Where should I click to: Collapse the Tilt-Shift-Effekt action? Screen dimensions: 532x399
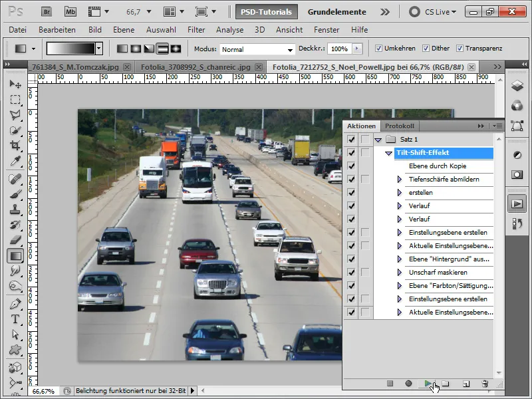pos(389,153)
